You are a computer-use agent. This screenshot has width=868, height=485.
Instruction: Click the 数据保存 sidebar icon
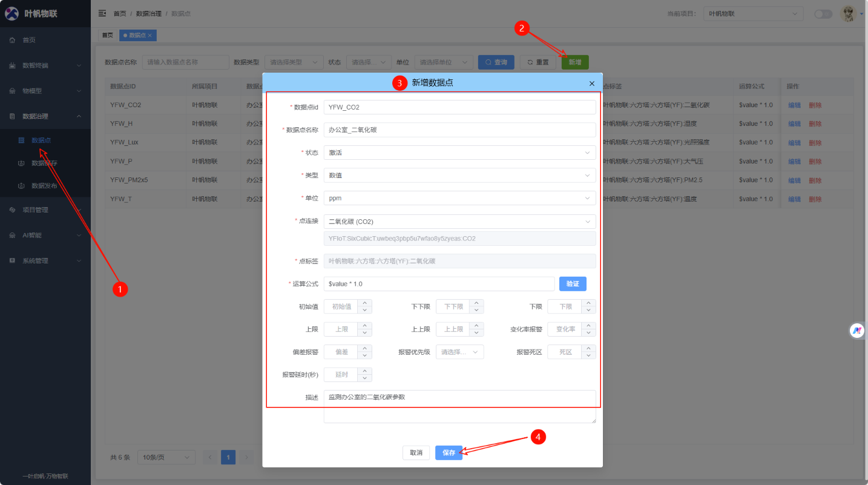click(x=21, y=163)
